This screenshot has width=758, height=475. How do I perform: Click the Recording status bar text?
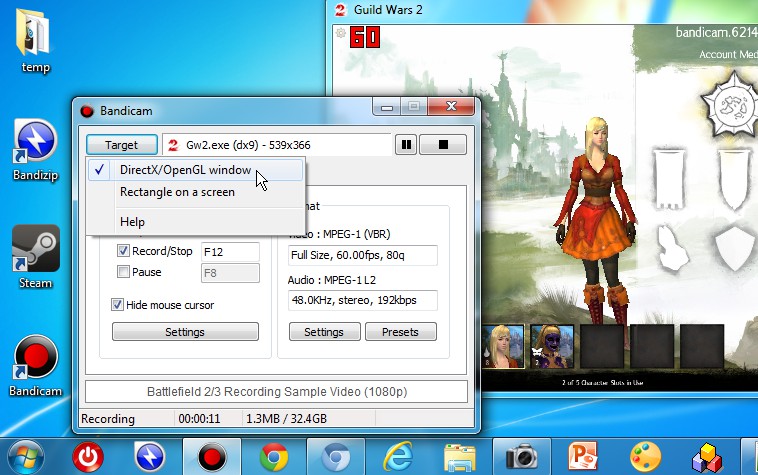coord(108,418)
